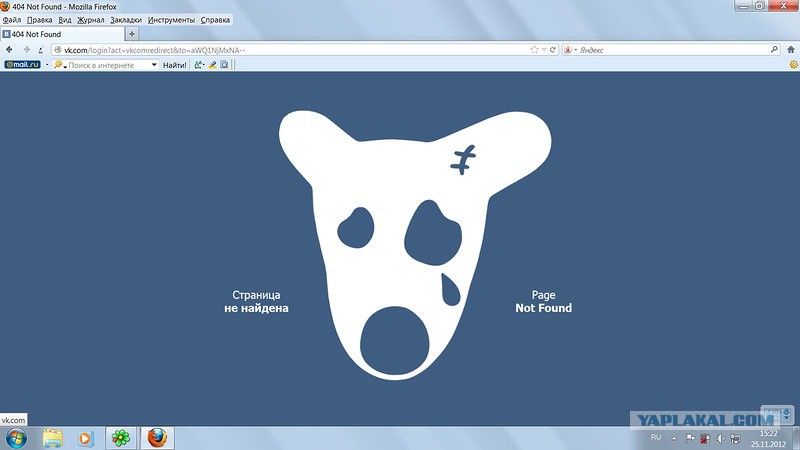Open the Правка menu

point(39,20)
